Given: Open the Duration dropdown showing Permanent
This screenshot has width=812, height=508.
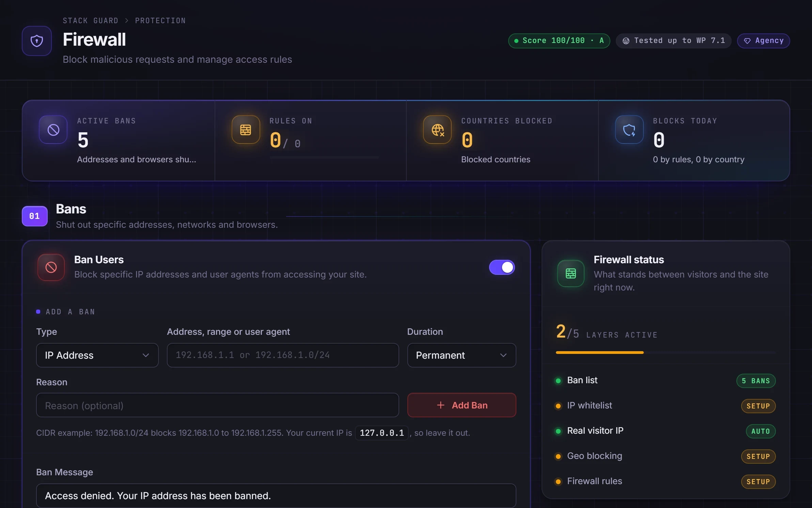Looking at the screenshot, I should pyautogui.click(x=462, y=355).
